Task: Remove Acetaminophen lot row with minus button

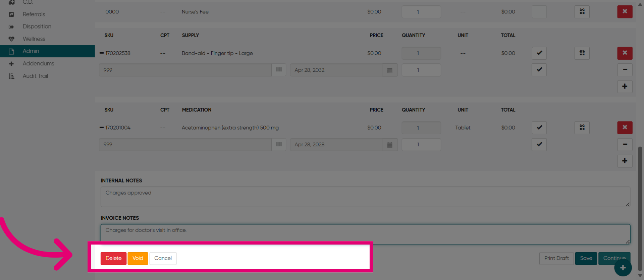Action: click(x=625, y=144)
